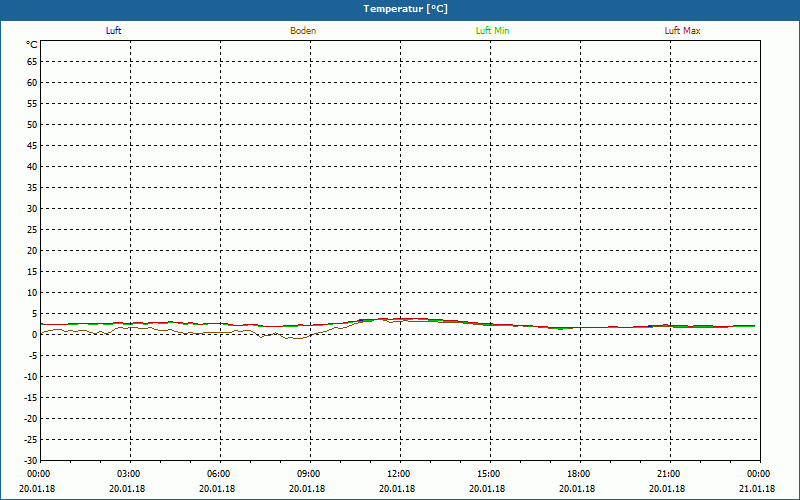Click the 20 value on the temperature axis
800x500 pixels.
pos(32,251)
